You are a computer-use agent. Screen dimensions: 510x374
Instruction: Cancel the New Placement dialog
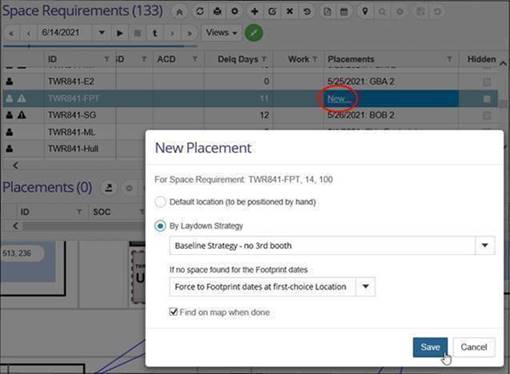[474, 347]
